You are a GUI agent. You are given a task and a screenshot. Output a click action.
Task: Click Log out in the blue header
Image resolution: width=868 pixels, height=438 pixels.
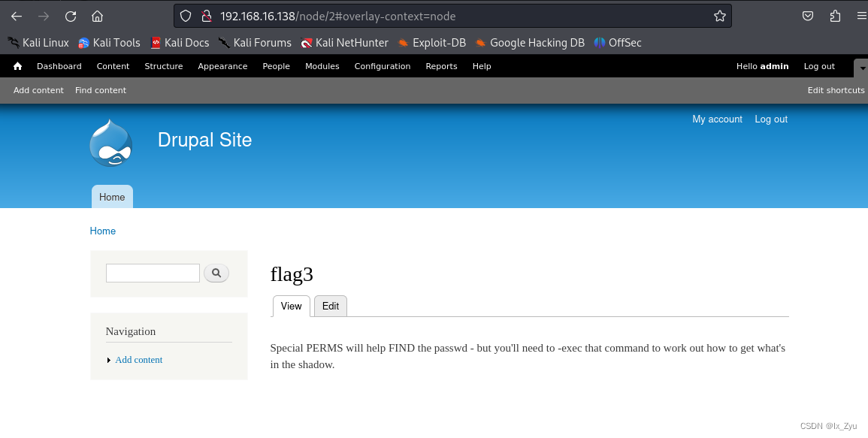[x=771, y=119]
